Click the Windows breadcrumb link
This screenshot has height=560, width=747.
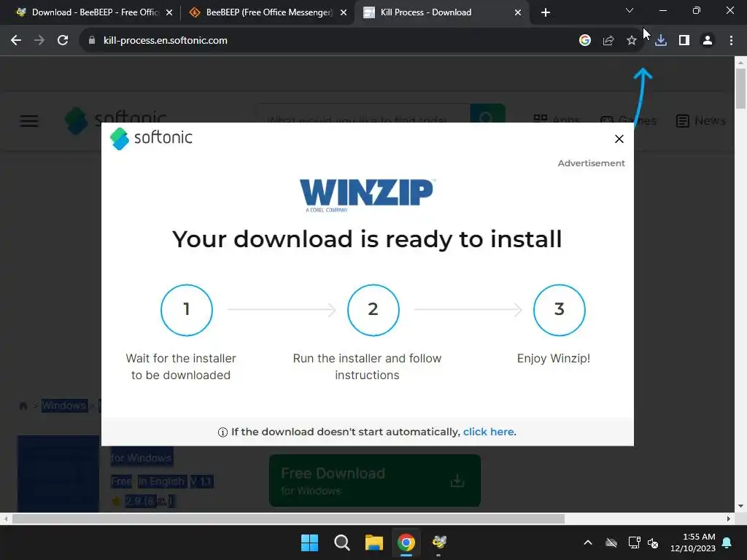64,405
